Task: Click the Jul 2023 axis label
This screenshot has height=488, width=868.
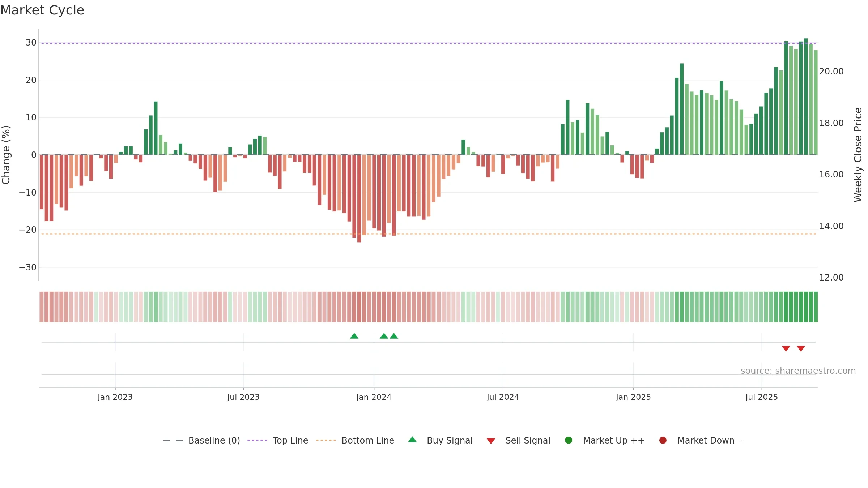Action: (243, 397)
